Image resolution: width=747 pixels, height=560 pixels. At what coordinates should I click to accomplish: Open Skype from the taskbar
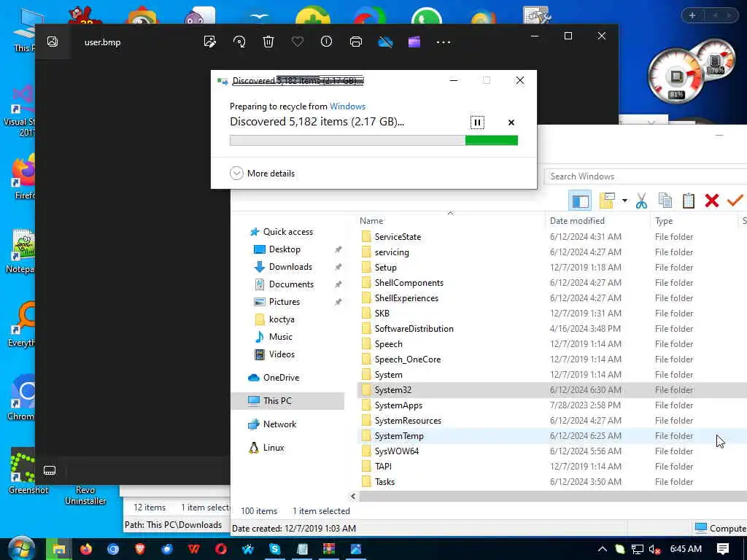275,549
